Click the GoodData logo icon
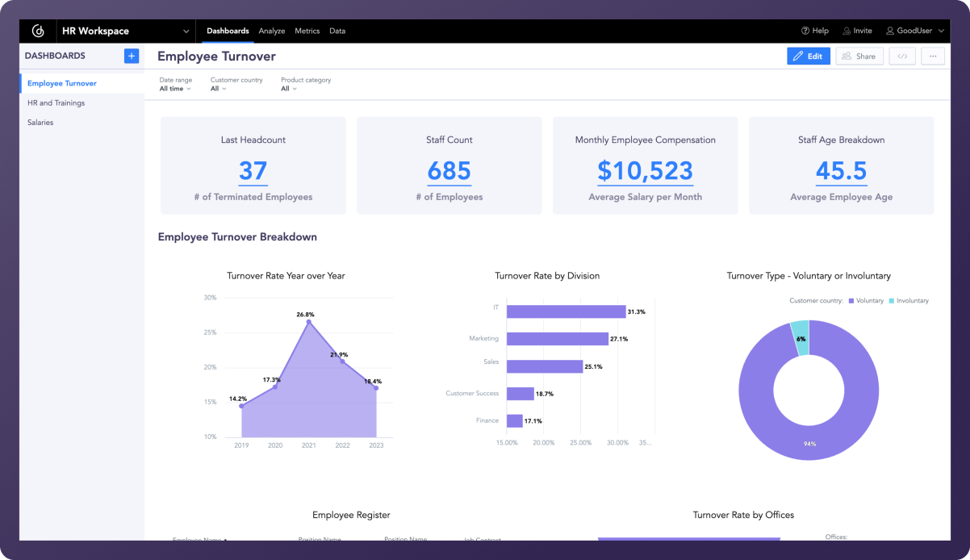 point(37,31)
